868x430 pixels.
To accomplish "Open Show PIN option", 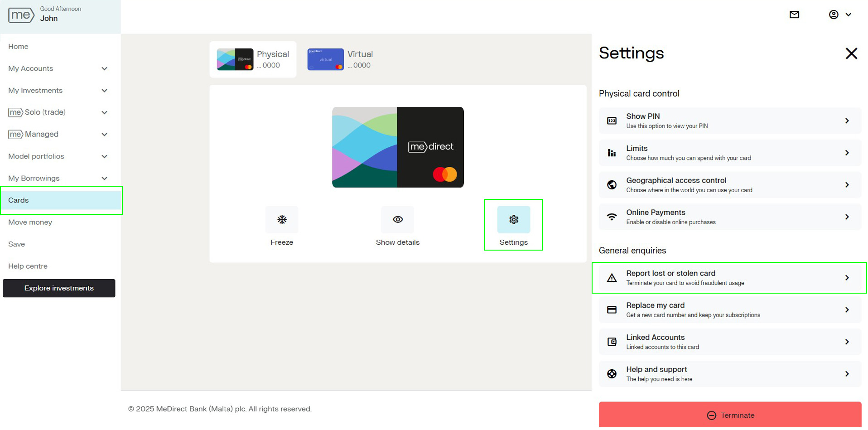I will (x=729, y=121).
